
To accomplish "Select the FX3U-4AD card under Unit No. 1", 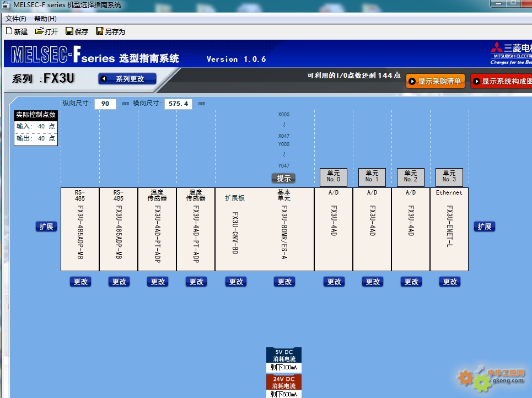I will pos(372,229).
